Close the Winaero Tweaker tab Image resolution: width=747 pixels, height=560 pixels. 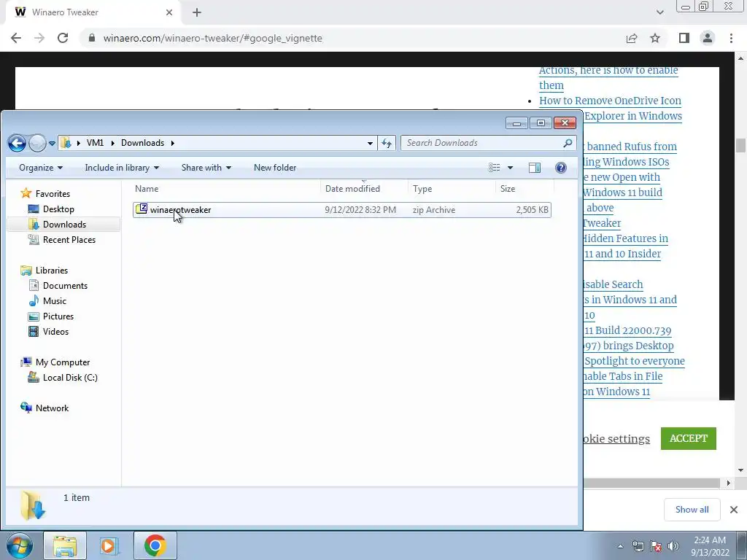click(x=169, y=12)
